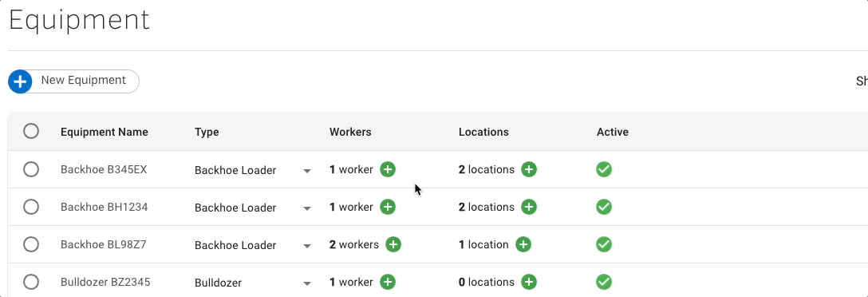
Task: Open the Backhoe BH1234 equipment name
Action: 104,208
